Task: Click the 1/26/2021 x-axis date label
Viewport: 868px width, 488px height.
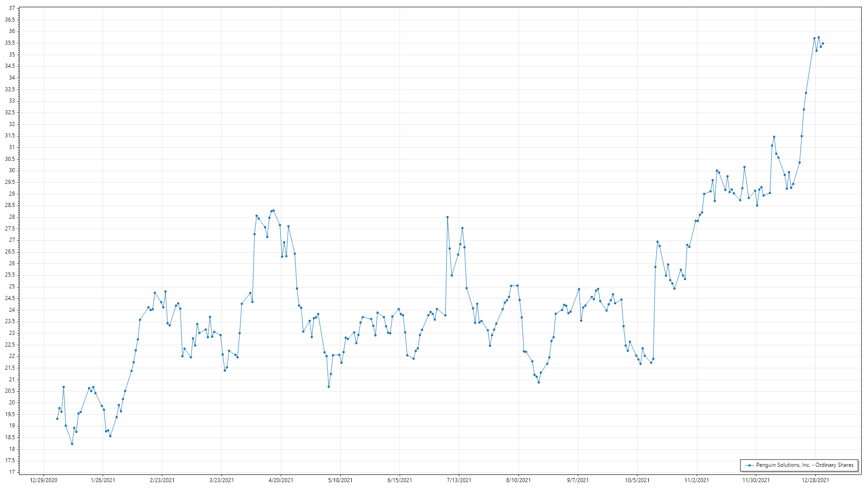Action: point(103,480)
